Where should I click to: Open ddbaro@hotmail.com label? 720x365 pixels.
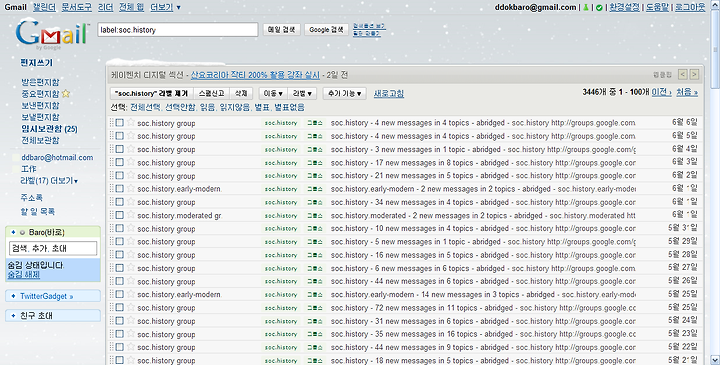(57, 157)
